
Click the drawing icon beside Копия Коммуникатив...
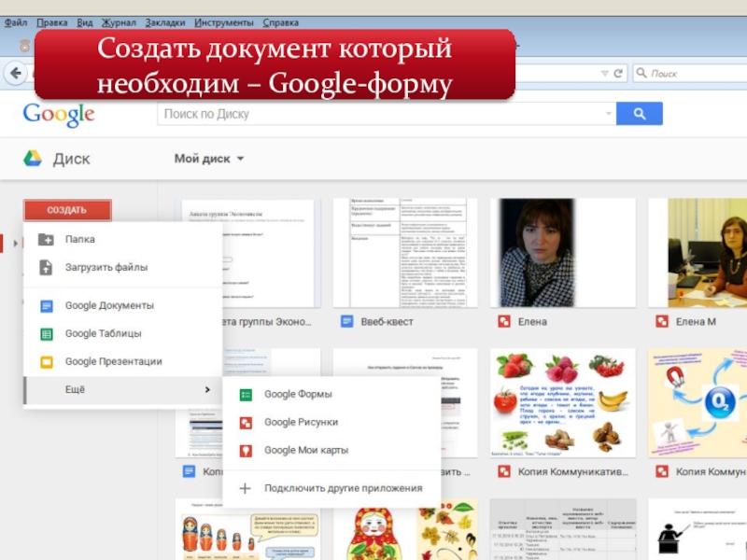(x=504, y=471)
